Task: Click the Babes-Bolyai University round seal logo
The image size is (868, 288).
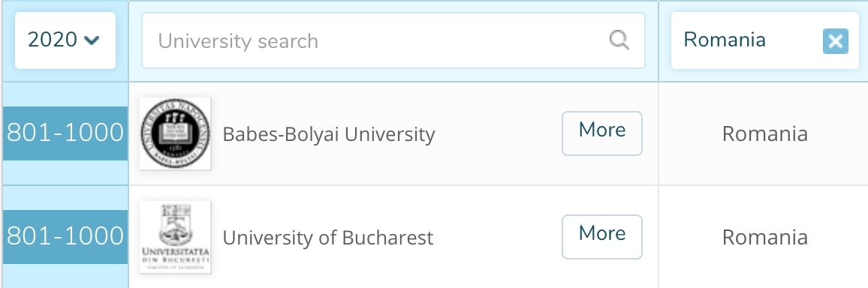Action: pos(175,133)
